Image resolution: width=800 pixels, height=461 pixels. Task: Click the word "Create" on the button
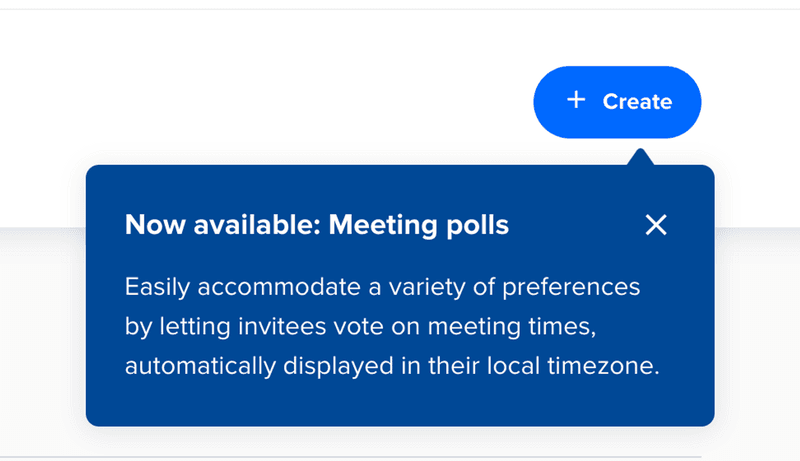click(x=637, y=102)
